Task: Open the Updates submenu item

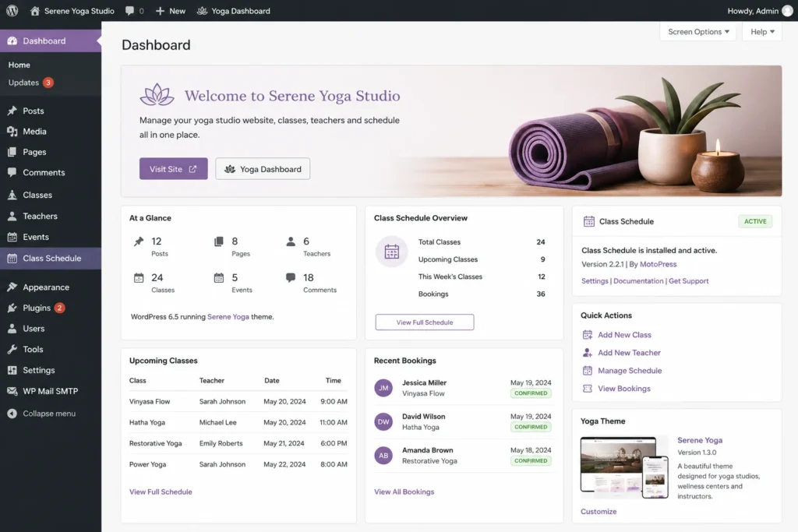Action: click(x=30, y=83)
